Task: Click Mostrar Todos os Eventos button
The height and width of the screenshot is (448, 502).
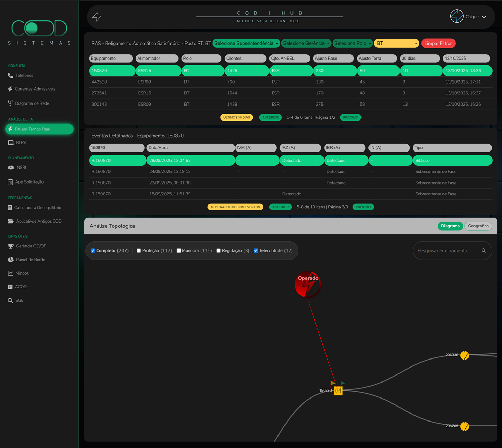Action: pos(235,207)
